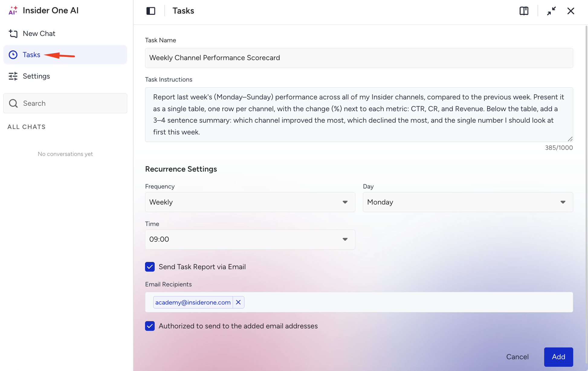Click the Insider One AI title

50,11
